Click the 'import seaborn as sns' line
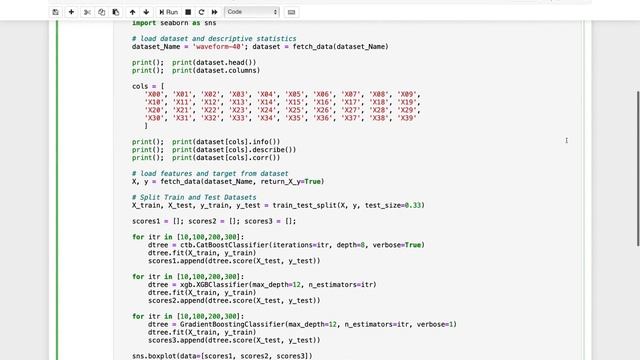Image resolution: width=640 pixels, height=360 pixels. tap(174, 23)
